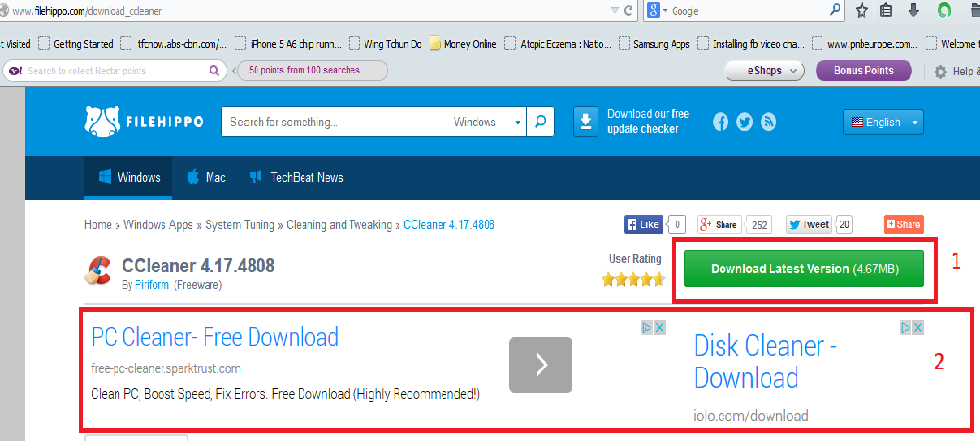Click the Google+ Share button
980x441 pixels.
[x=720, y=224]
